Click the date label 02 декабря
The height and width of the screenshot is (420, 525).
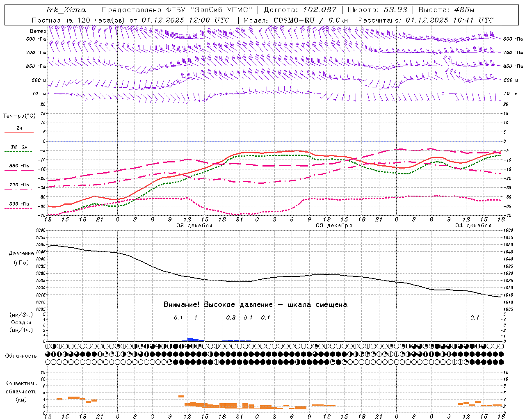[194, 226]
